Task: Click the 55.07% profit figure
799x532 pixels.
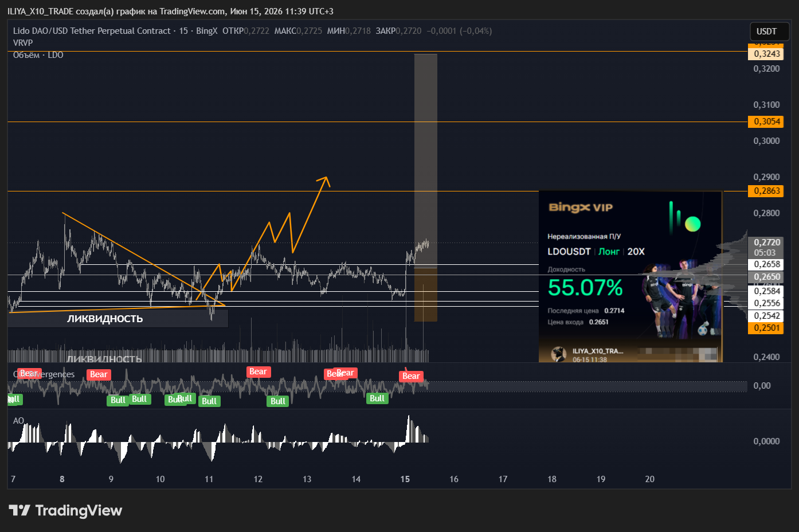Action: pyautogui.click(x=585, y=288)
